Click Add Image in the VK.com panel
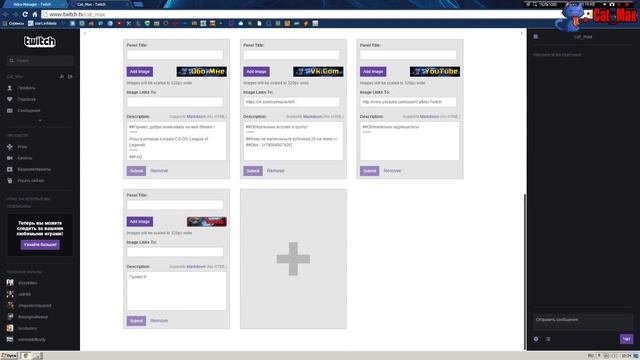 click(256, 71)
